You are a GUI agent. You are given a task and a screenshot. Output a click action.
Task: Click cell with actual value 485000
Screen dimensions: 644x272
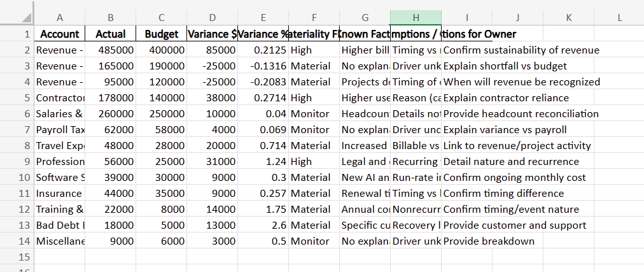click(x=111, y=50)
